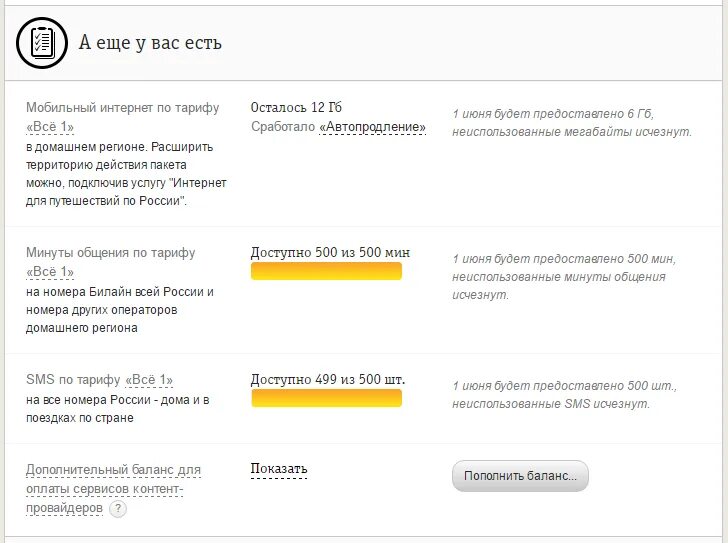The width and height of the screenshot is (728, 543).
Task: Open «Всё 1» link in the minutes row
Action: pos(50,272)
